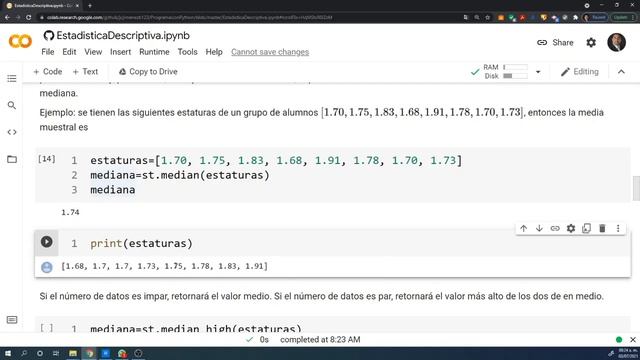Move the cell down with the arrow icon
The height and width of the screenshot is (360, 640).
point(539,229)
